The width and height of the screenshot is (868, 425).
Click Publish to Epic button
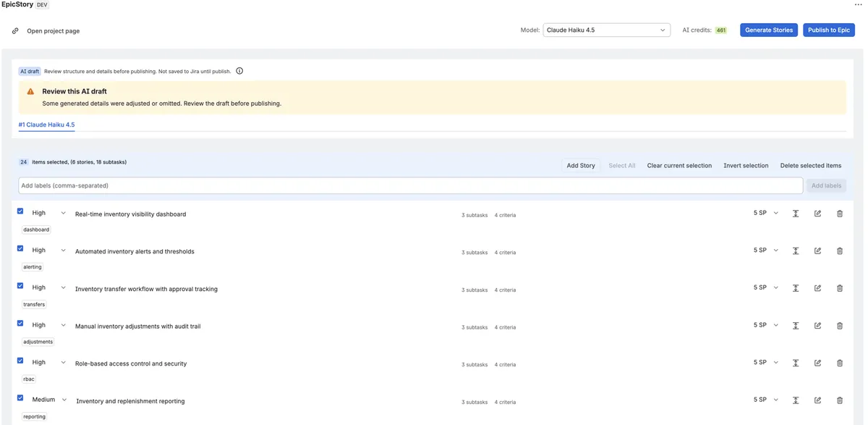(x=829, y=30)
